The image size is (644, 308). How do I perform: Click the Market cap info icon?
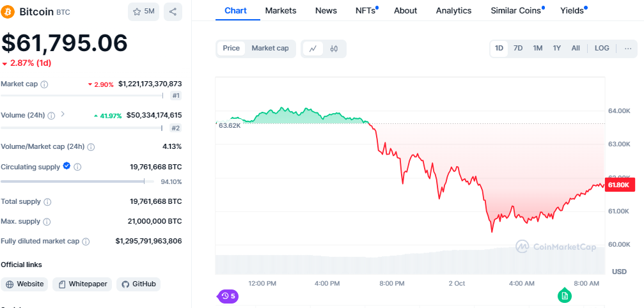tap(44, 84)
